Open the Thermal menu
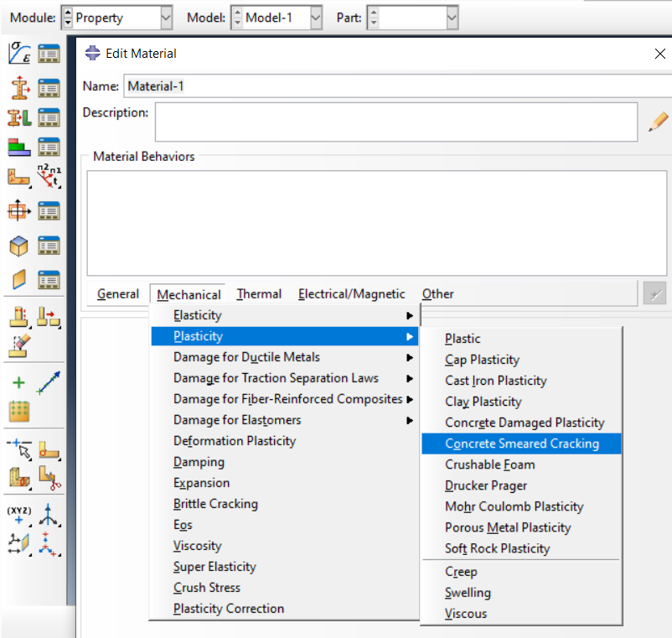This screenshot has width=672, height=638. (x=259, y=294)
